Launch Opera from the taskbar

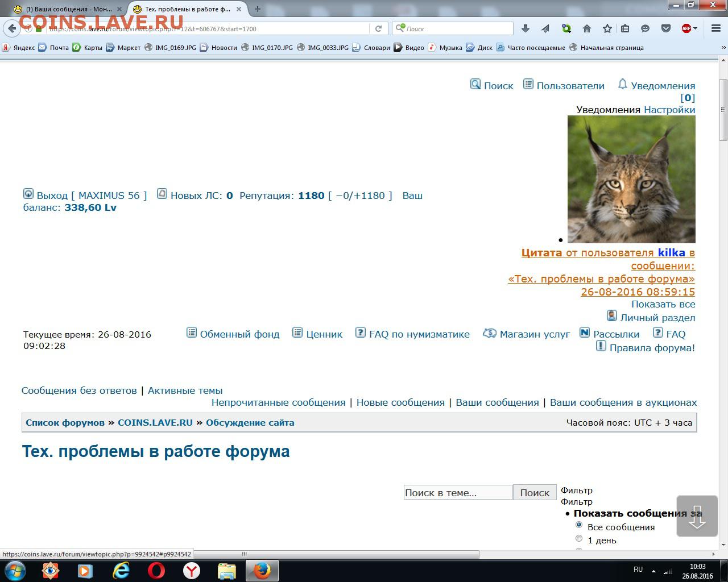click(x=156, y=570)
